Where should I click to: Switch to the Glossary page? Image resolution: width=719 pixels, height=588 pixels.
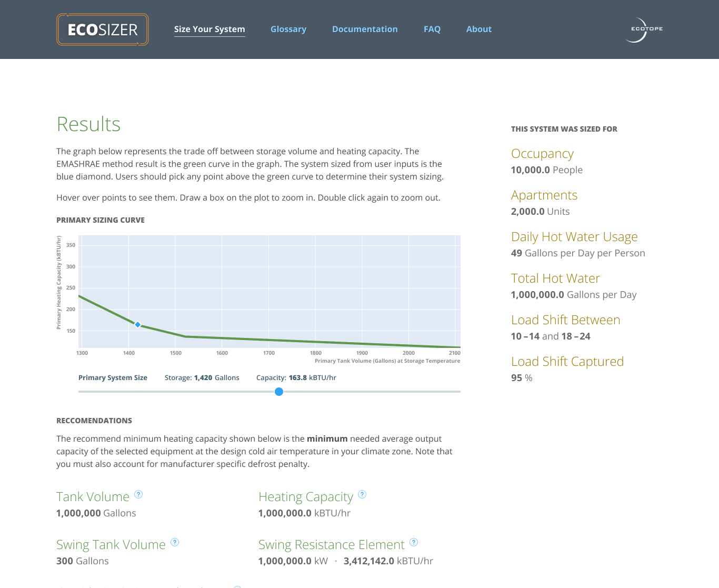pos(288,29)
